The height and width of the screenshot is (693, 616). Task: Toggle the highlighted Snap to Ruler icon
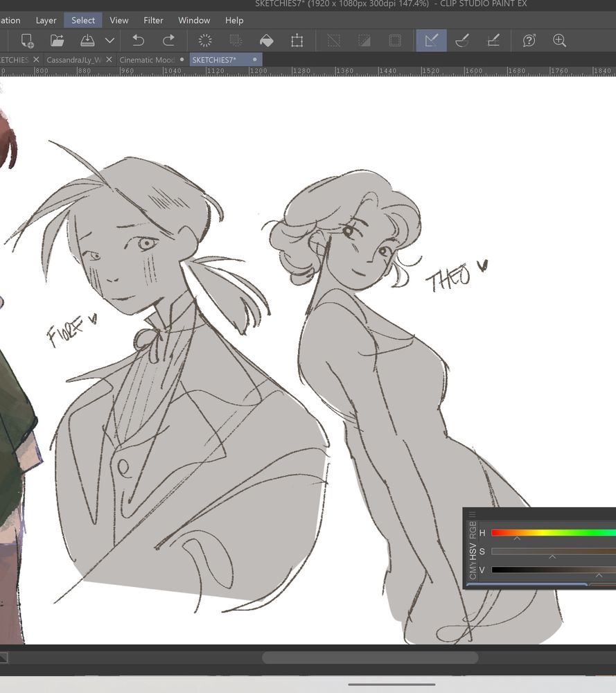pyautogui.click(x=431, y=41)
